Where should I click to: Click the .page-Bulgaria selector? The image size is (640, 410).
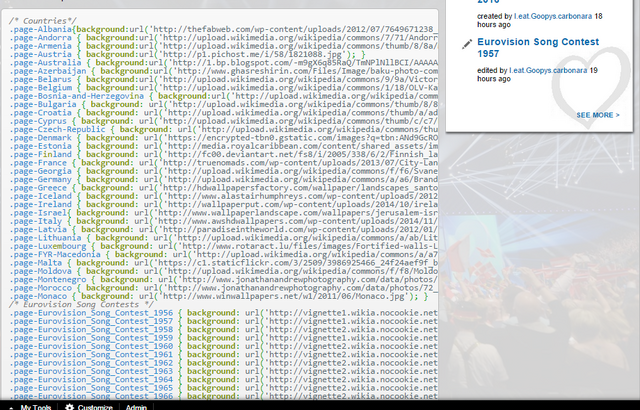click(x=43, y=104)
